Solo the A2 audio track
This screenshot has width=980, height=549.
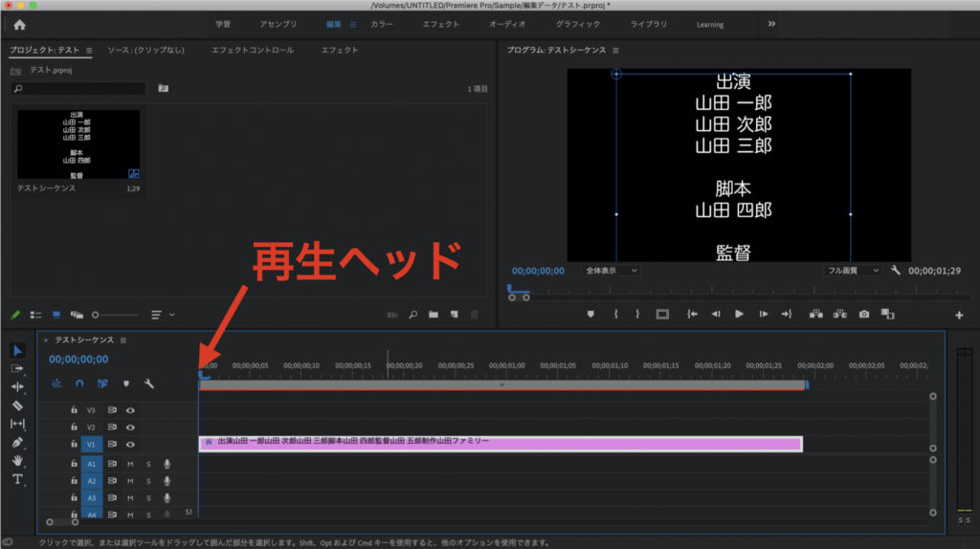148,481
